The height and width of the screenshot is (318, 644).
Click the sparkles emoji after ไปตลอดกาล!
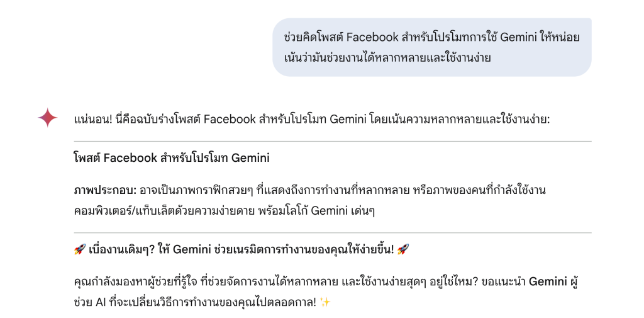pos(325,302)
